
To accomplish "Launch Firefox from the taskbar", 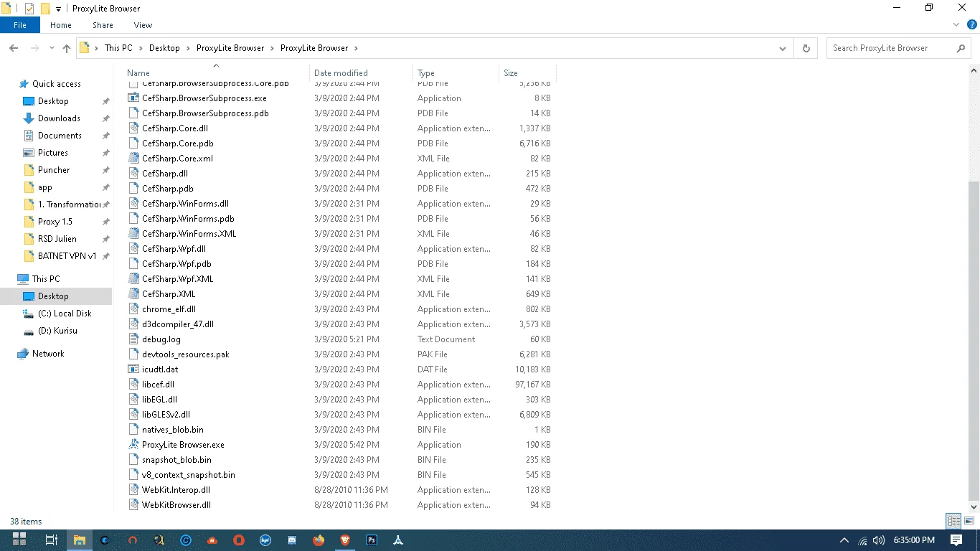I will pos(319,540).
